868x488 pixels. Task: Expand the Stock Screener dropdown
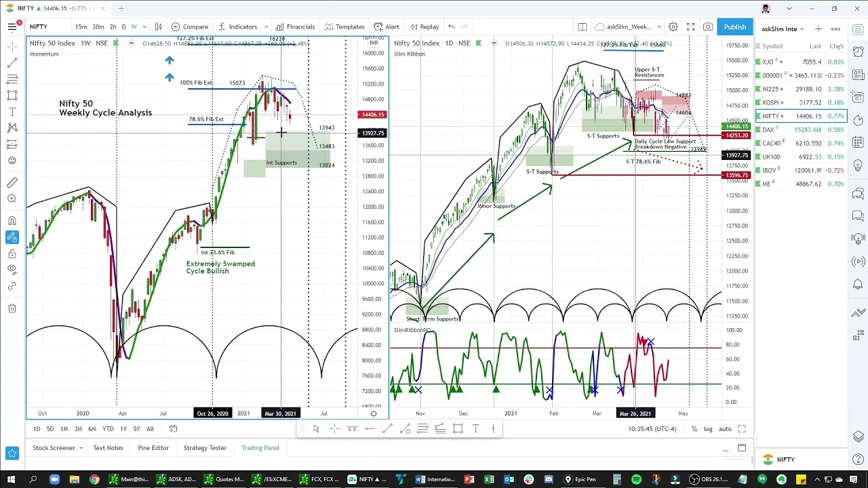81,448
